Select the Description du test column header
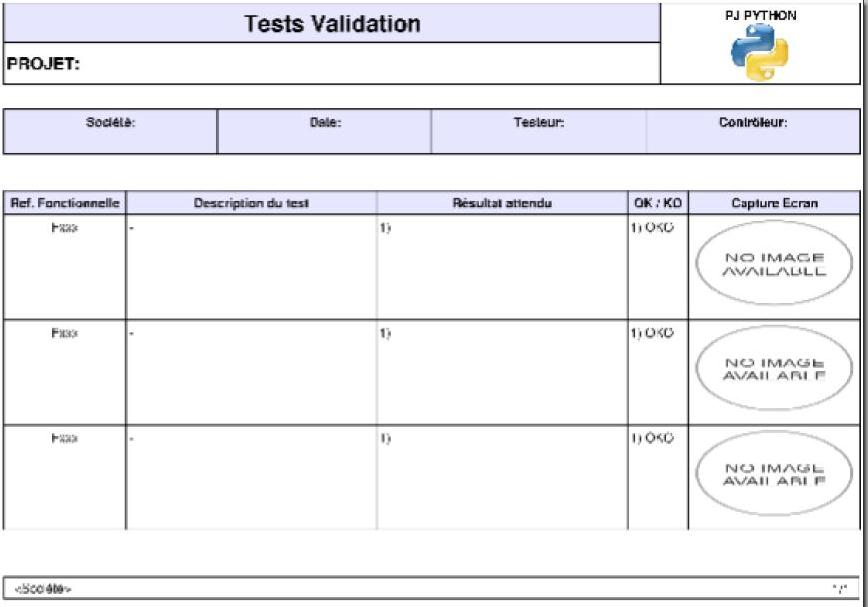Screen dimensions: 868x607 [251, 203]
